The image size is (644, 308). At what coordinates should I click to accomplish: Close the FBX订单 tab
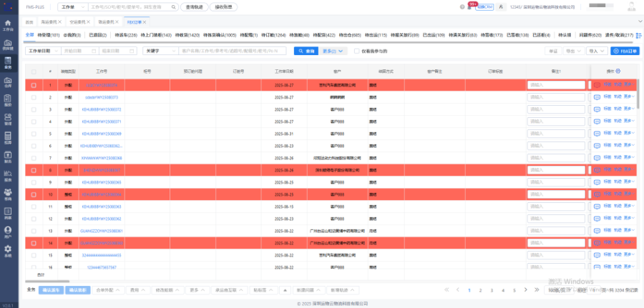pyautogui.click(x=145, y=22)
